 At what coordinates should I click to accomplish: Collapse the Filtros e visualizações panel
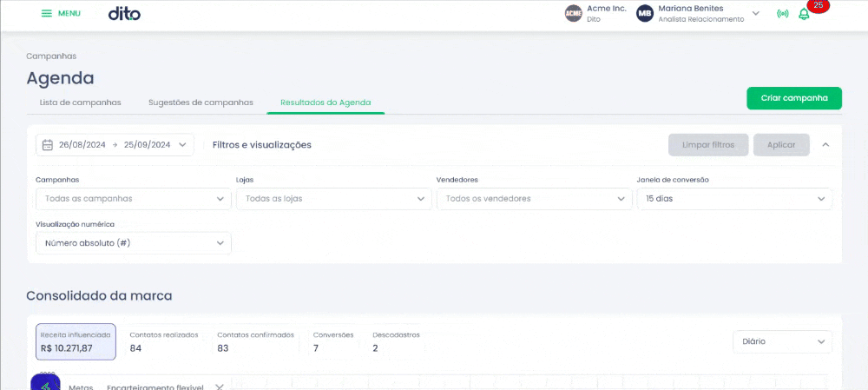coord(826,144)
